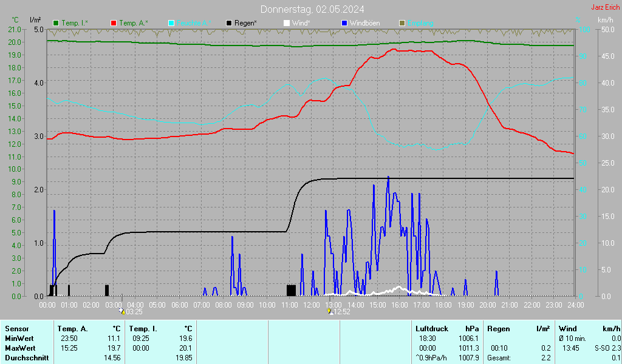Viewport: 622px width, 364px height.
Task: Click the '06:00' tick on the time axis
Action: tap(179, 305)
